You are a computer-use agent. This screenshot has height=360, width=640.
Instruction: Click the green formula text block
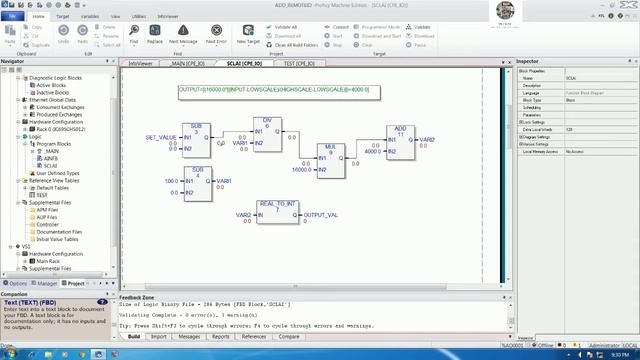click(279, 92)
